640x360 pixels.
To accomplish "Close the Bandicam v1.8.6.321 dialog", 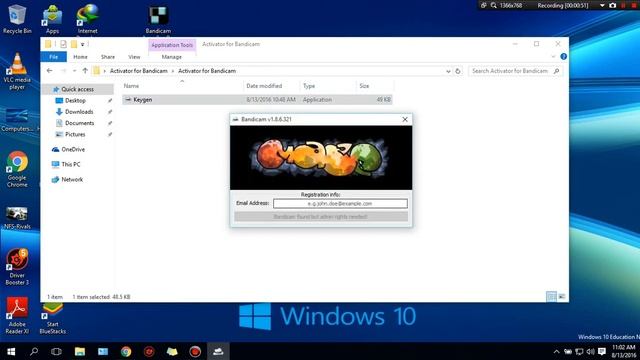I will click(x=405, y=119).
